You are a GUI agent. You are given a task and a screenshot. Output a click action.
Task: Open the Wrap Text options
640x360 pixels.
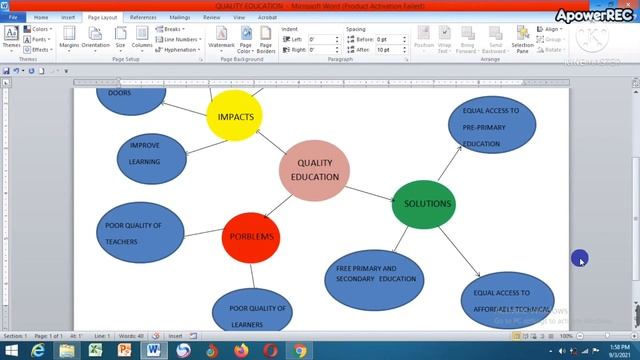pos(444,39)
